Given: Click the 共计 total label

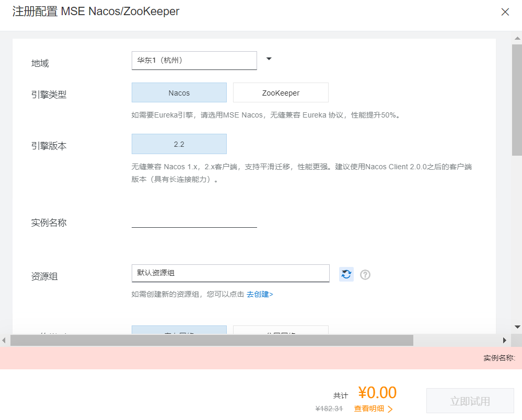Looking at the screenshot, I should coord(341,395).
